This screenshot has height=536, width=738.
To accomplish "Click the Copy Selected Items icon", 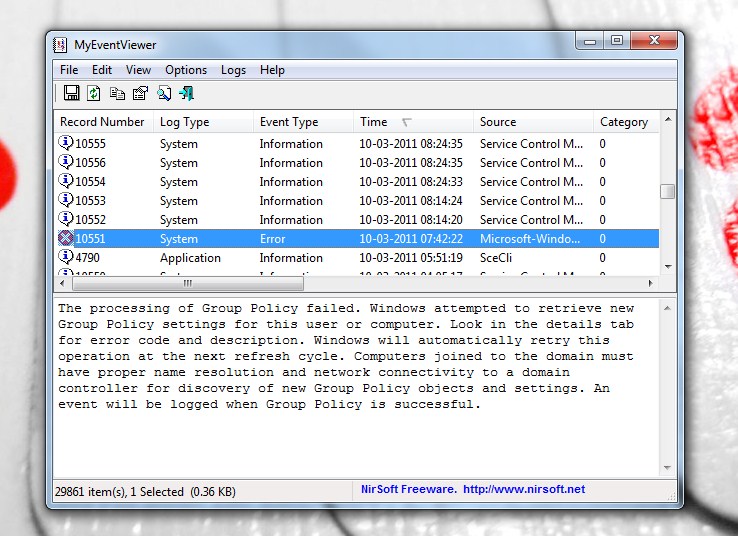I will click(117, 93).
